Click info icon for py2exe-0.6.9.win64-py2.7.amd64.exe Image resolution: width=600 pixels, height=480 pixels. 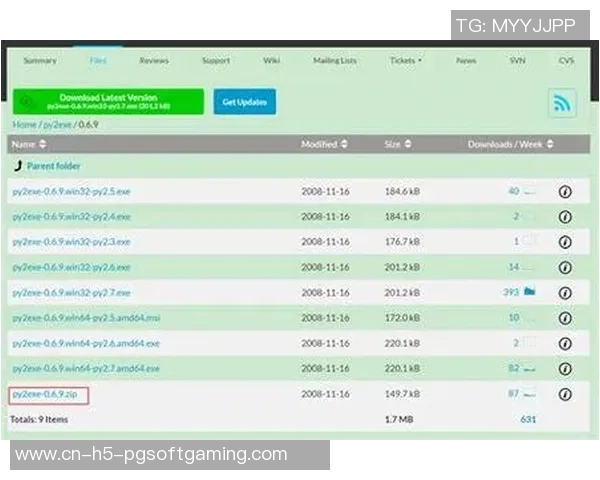(565, 369)
